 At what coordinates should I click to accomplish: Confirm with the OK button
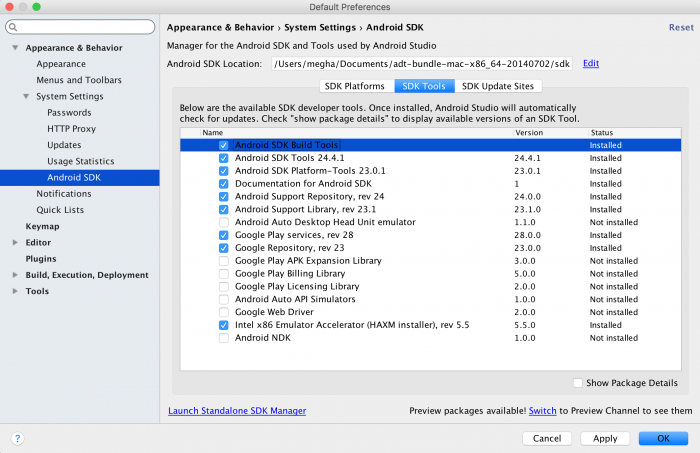click(663, 438)
